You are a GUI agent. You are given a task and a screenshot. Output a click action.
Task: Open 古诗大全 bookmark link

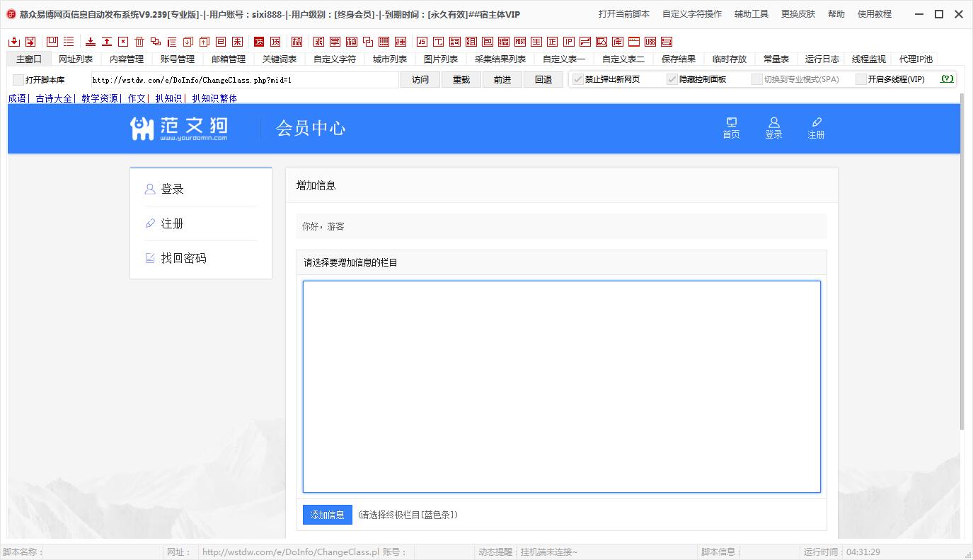coord(54,98)
